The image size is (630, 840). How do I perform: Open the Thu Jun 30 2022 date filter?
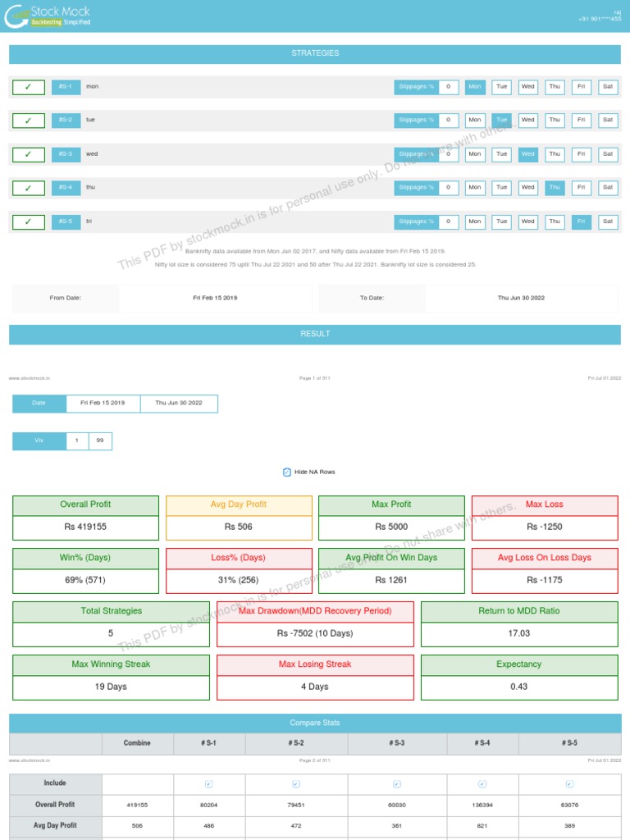pyautogui.click(x=179, y=404)
